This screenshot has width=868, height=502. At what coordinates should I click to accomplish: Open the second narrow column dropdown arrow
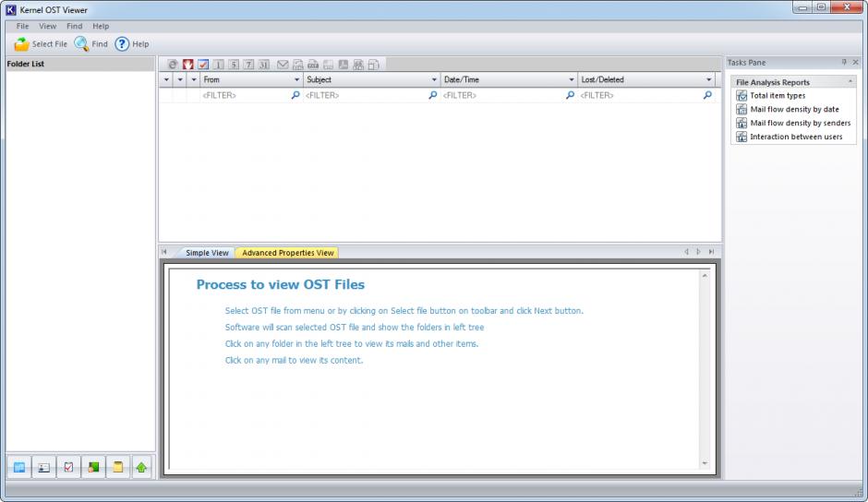point(180,79)
